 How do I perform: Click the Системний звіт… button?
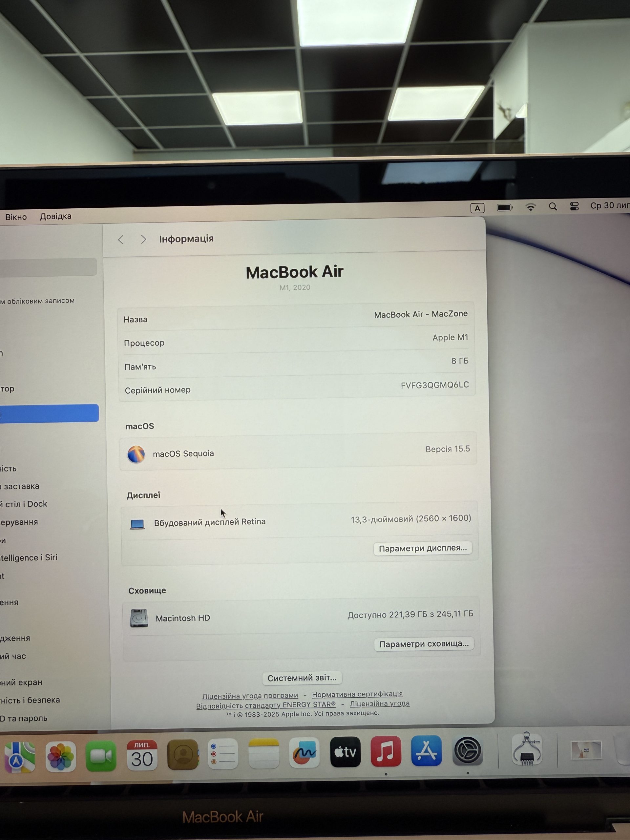tap(302, 678)
